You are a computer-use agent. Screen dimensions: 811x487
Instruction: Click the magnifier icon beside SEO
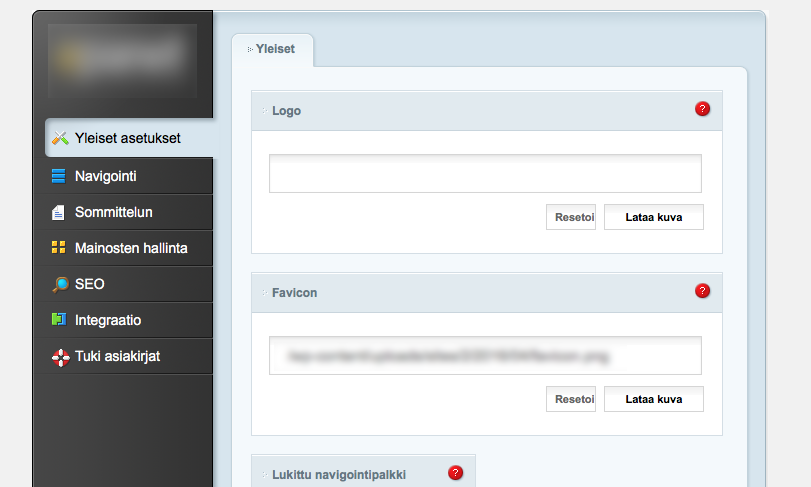click(x=60, y=284)
